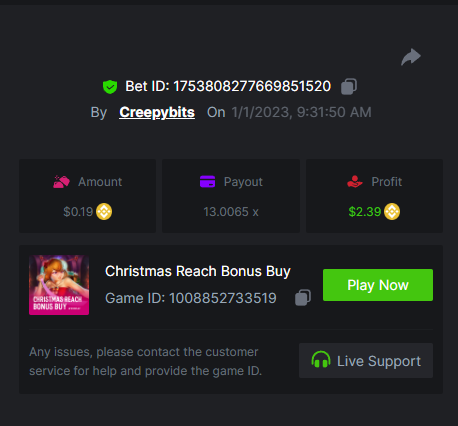The height and width of the screenshot is (426, 458).
Task: Click the Game ID number text
Action: [x=223, y=298]
